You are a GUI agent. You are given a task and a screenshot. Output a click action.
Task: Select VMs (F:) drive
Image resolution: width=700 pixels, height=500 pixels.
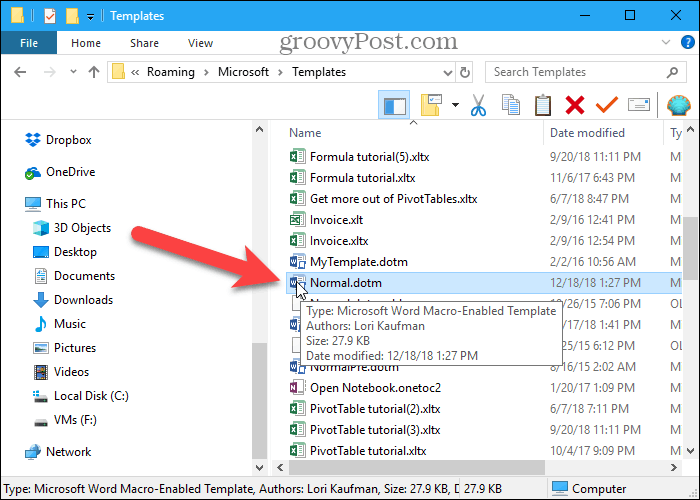click(65, 420)
